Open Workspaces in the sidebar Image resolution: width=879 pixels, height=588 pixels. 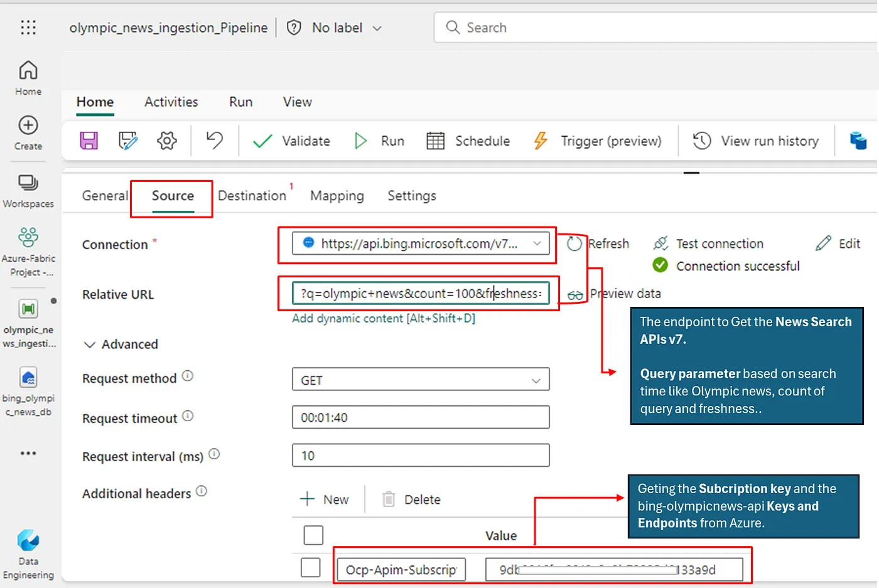28,191
